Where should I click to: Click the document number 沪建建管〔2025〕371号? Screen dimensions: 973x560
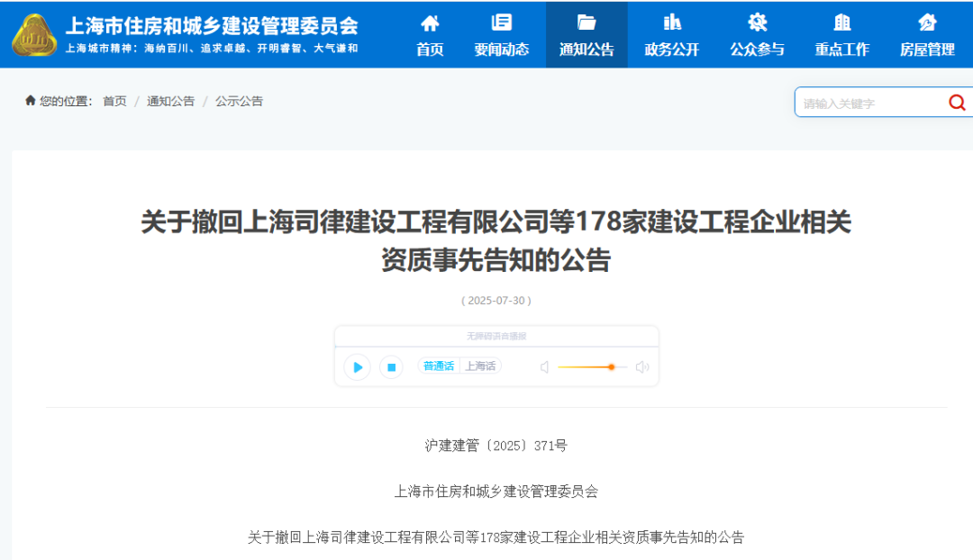[x=496, y=446]
